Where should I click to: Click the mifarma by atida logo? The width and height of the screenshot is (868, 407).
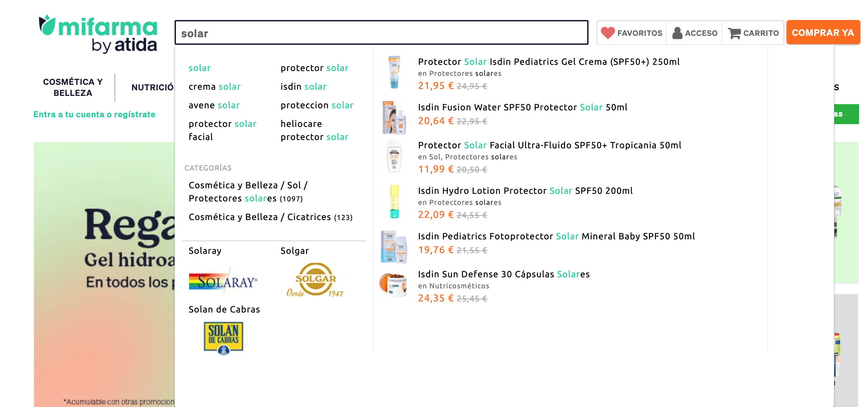[x=98, y=34]
